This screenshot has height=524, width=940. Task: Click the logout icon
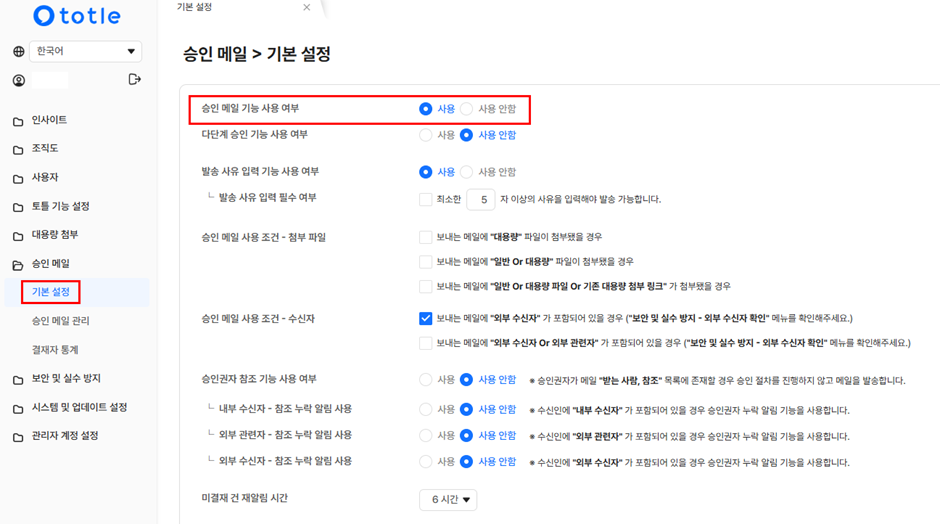tap(135, 80)
